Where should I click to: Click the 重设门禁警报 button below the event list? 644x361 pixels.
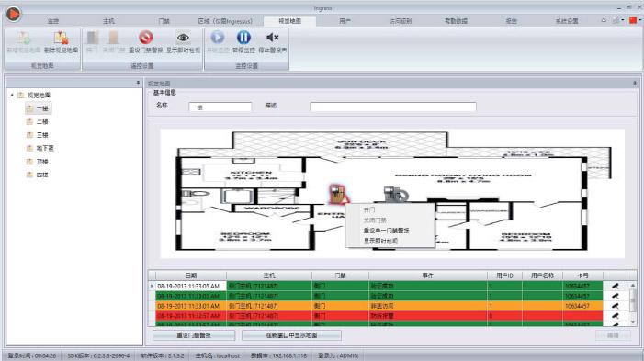[x=194, y=335]
